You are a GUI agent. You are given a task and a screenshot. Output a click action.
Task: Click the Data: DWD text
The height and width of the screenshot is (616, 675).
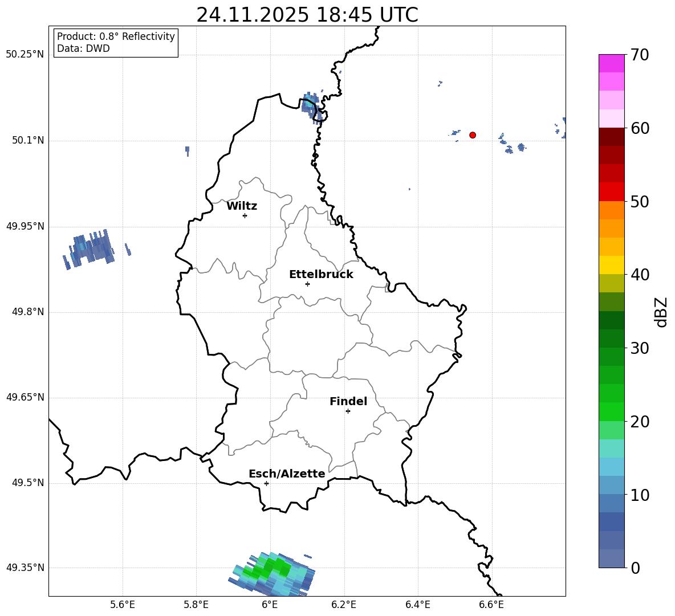tap(83, 48)
